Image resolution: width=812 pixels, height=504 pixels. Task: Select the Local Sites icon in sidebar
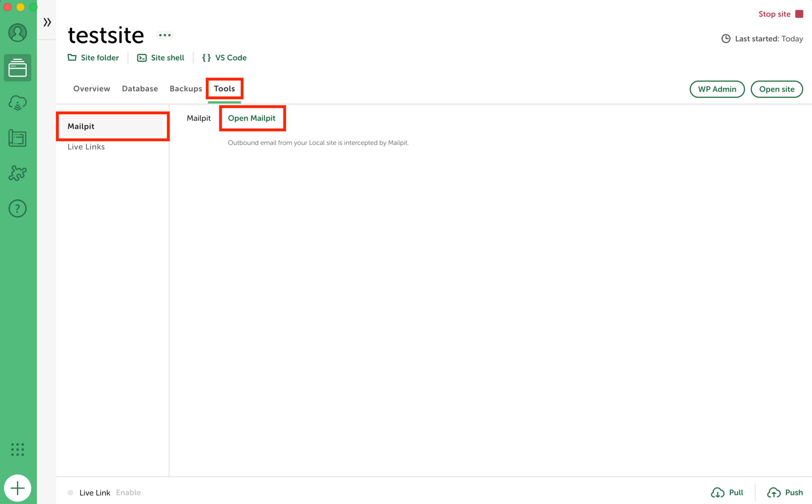coord(17,68)
